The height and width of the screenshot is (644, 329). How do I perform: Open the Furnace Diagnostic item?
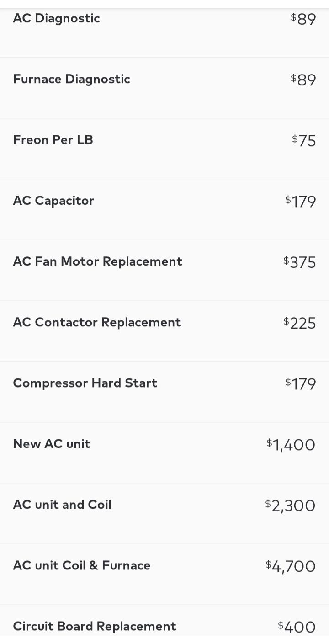pyautogui.click(x=164, y=88)
